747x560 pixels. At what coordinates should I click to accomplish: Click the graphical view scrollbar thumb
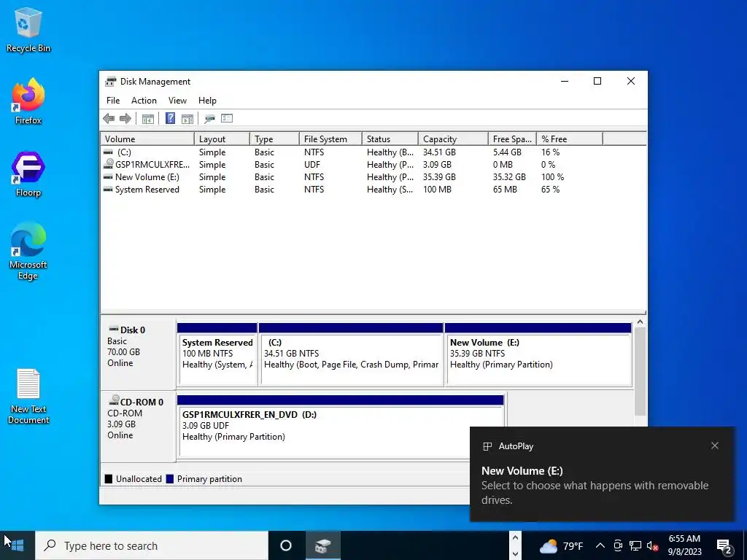[640, 371]
